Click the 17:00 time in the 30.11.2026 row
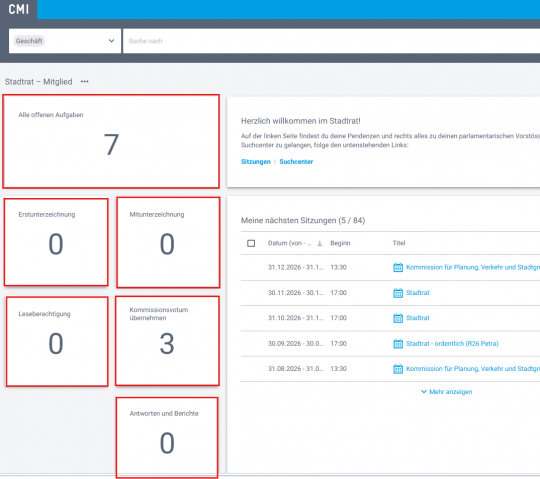Screen dimensions: 540x479 click(x=339, y=293)
